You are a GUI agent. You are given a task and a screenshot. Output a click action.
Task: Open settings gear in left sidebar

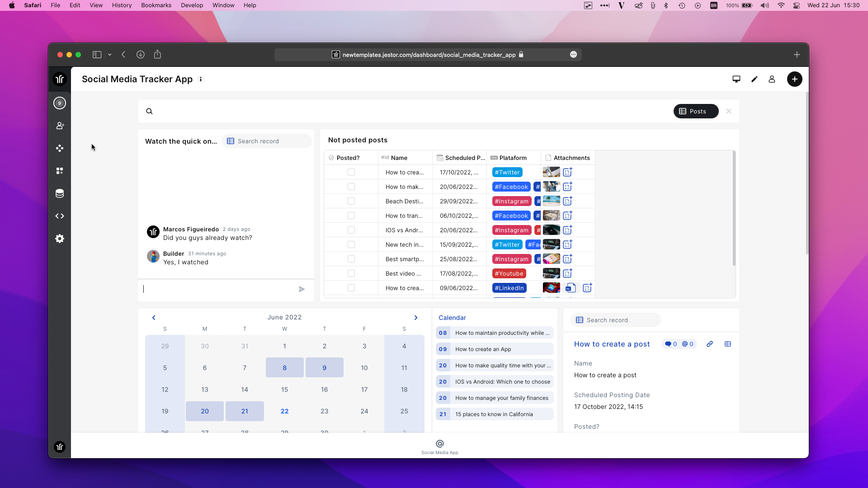click(x=60, y=239)
